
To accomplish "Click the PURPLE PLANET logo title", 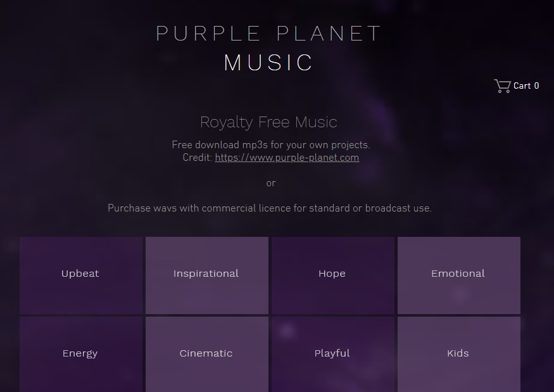I will [x=269, y=33].
